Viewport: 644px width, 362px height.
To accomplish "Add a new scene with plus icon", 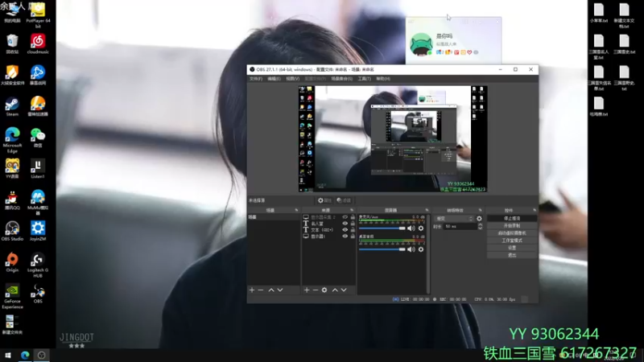I will click(252, 290).
